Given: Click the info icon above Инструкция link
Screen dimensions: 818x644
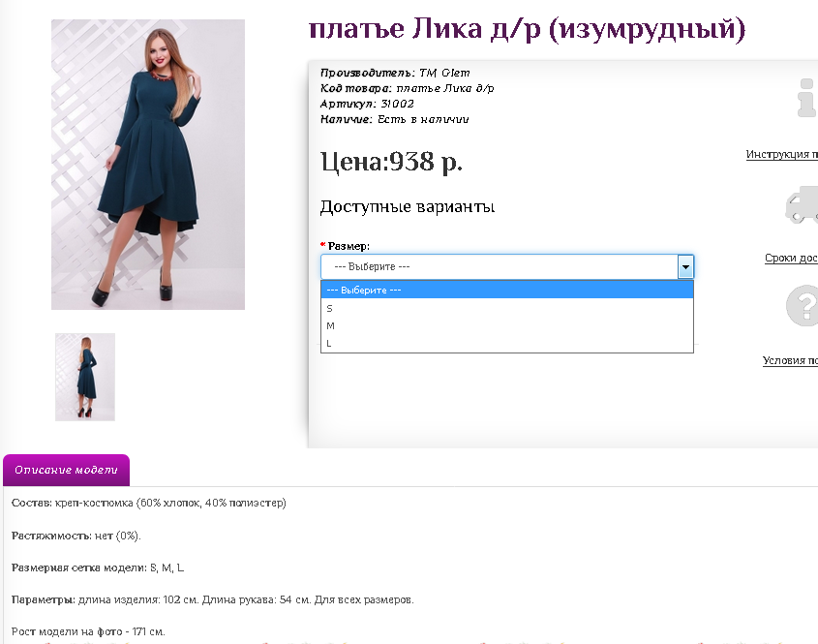Looking at the screenshot, I should pyautogui.click(x=806, y=98).
